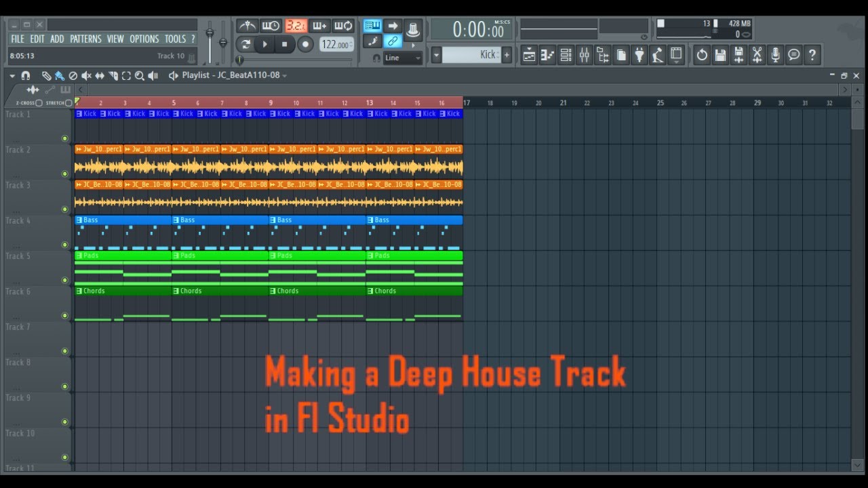Image resolution: width=868 pixels, height=488 pixels.
Task: Open the magnet snap menu in playlist
Action: (26, 76)
